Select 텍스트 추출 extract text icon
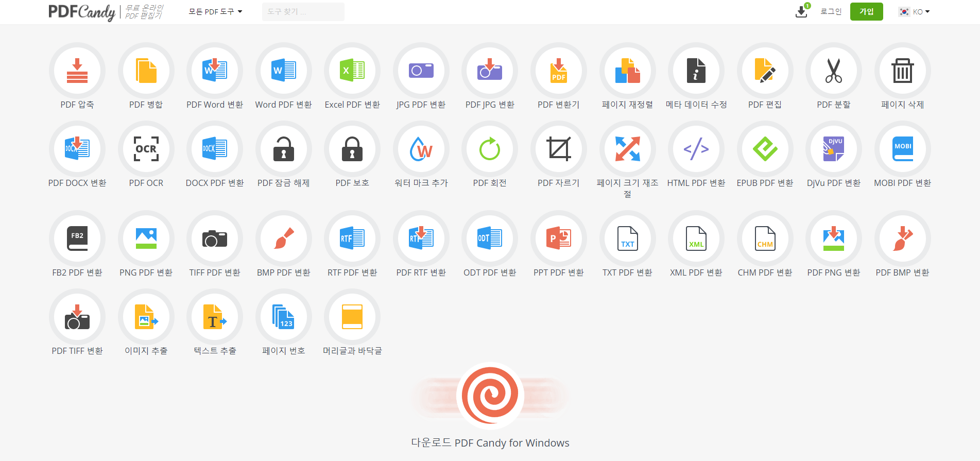Viewport: 980px width, 461px height. click(x=215, y=317)
